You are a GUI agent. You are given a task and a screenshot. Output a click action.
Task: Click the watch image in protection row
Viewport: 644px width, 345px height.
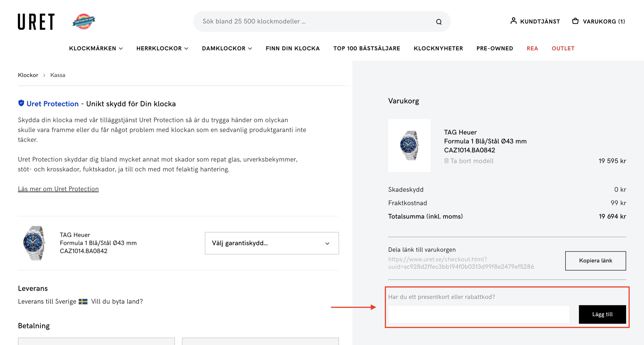tap(34, 243)
